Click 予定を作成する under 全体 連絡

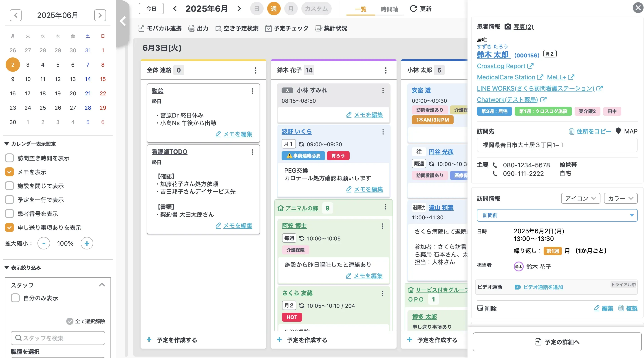click(x=172, y=340)
